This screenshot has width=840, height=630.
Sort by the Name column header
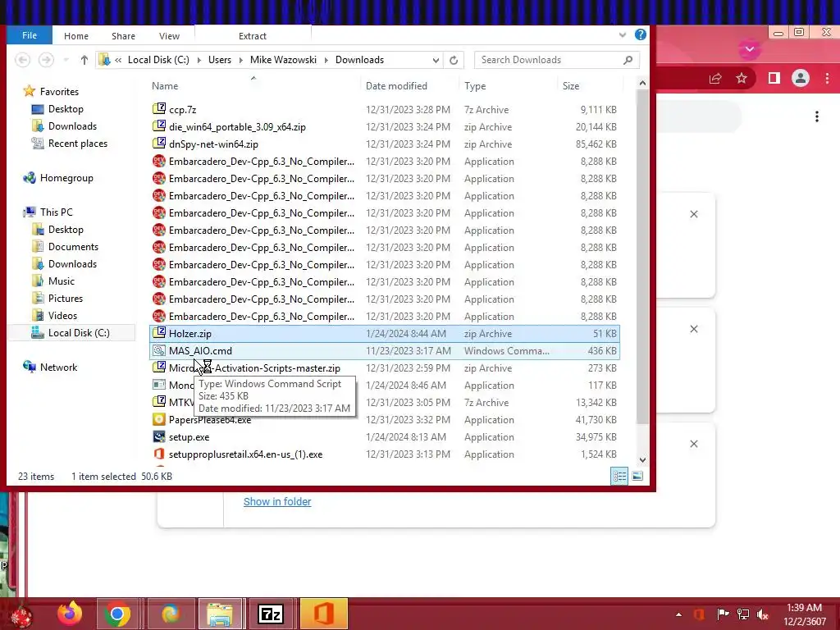click(x=165, y=85)
